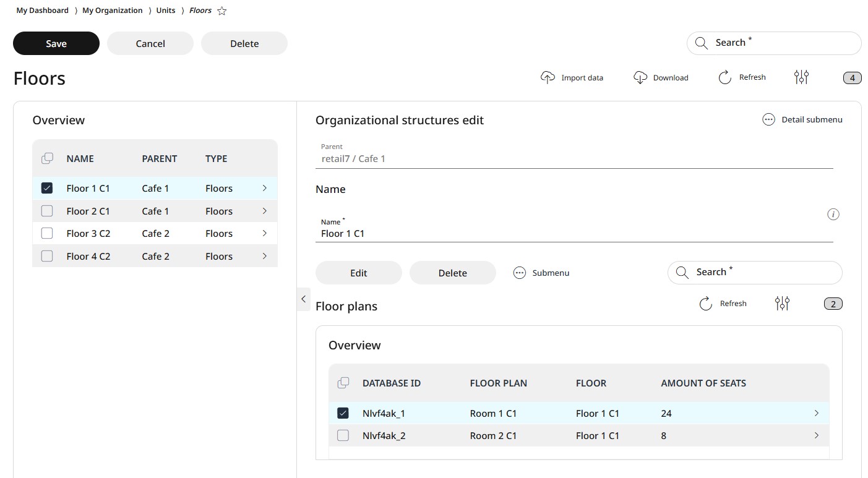Click the Edit button for floor plans

pos(359,273)
